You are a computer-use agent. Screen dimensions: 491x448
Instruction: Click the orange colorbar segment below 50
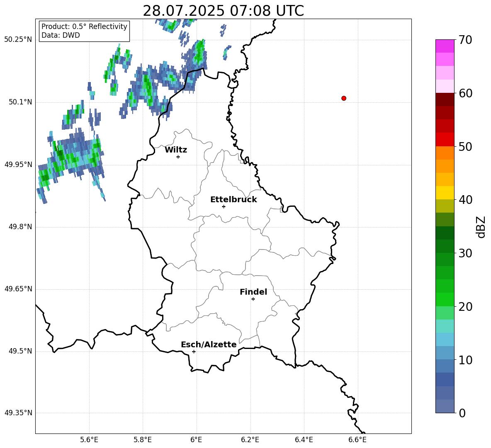(x=445, y=153)
